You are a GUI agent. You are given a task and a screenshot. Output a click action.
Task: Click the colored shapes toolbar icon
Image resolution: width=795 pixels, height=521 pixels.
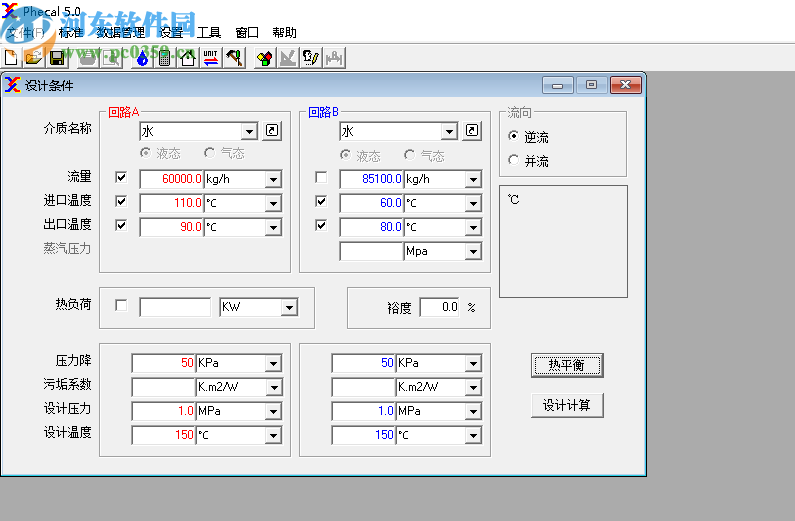(264, 58)
